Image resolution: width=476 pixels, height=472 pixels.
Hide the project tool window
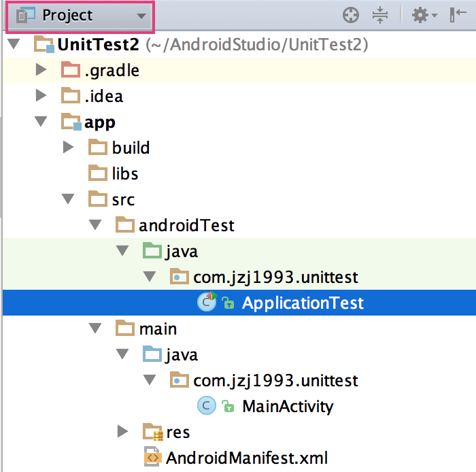click(458, 14)
